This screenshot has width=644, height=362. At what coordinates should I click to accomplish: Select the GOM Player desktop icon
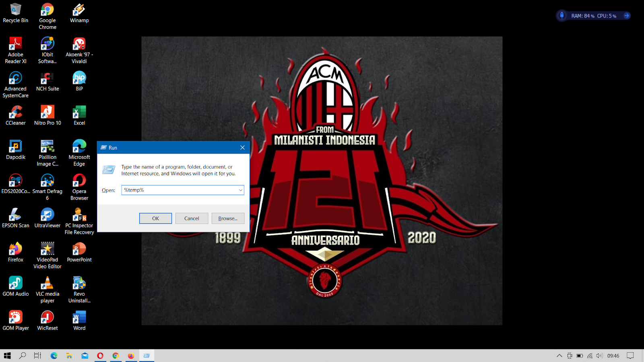[x=15, y=321]
